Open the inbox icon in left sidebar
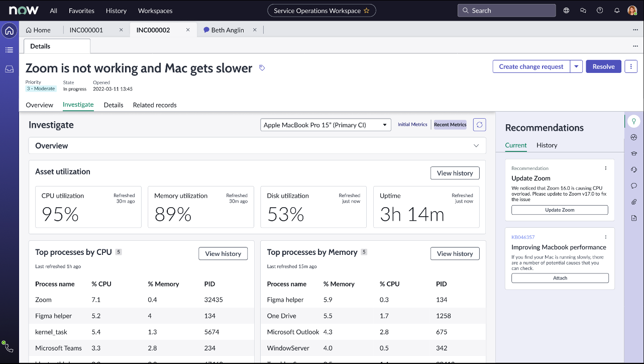Screen dimensions: 644x364 tap(9, 69)
